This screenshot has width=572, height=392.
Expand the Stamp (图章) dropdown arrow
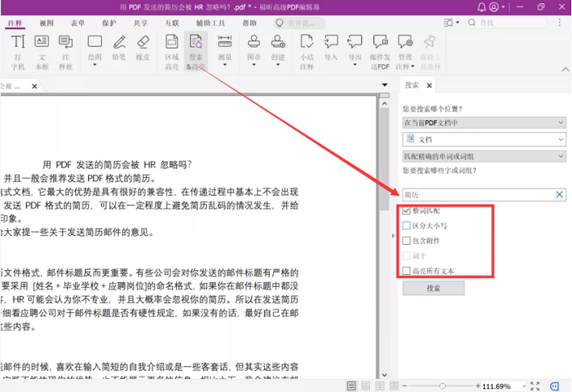pyautogui.click(x=254, y=65)
